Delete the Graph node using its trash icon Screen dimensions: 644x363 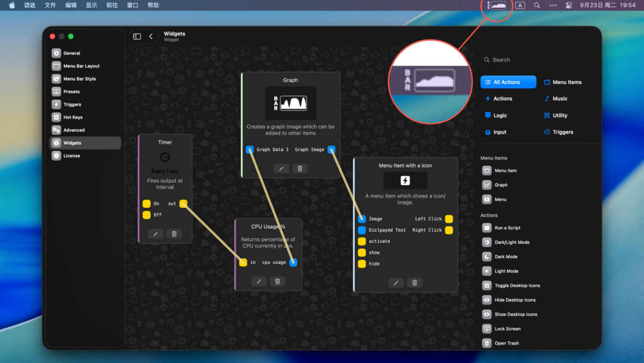tap(300, 168)
